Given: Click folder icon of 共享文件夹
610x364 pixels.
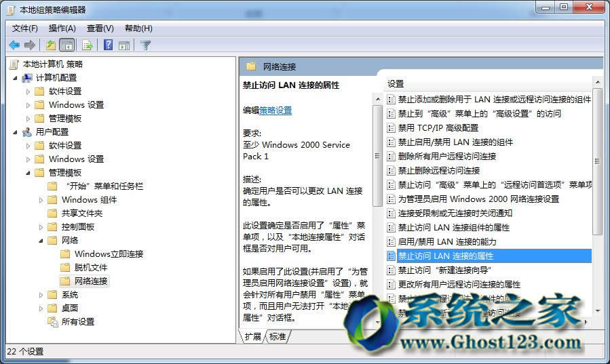Looking at the screenshot, I should [52, 213].
